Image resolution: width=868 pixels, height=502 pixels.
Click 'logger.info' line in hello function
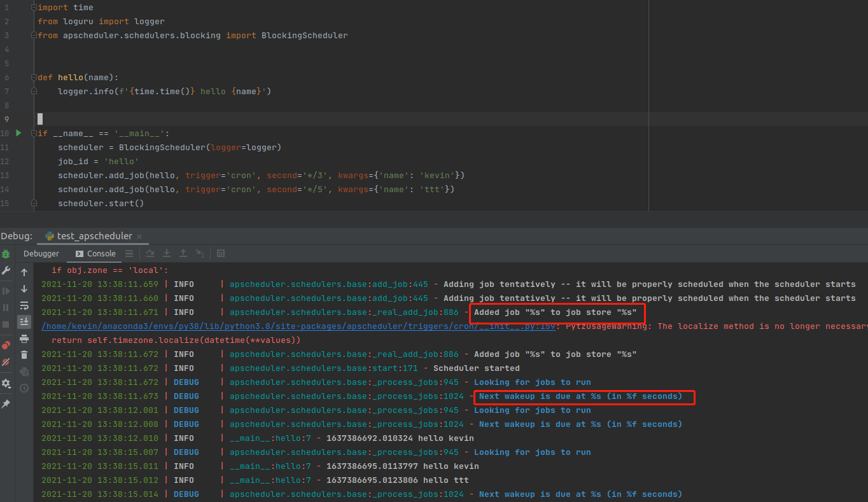pyautogui.click(x=165, y=92)
